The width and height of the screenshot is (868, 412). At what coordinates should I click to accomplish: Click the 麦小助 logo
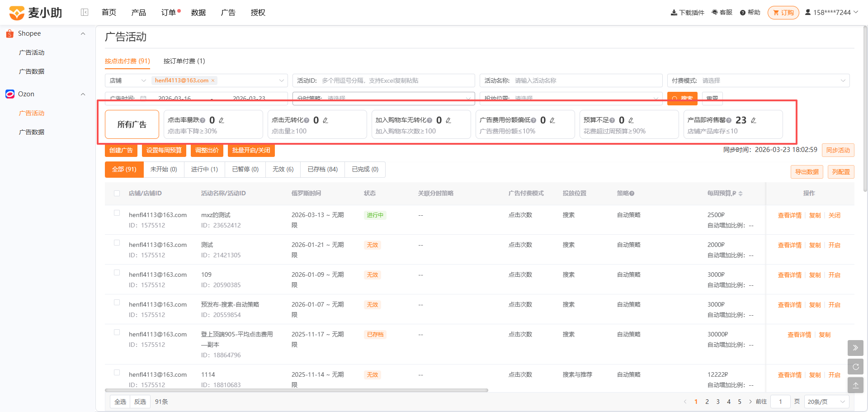(36, 13)
